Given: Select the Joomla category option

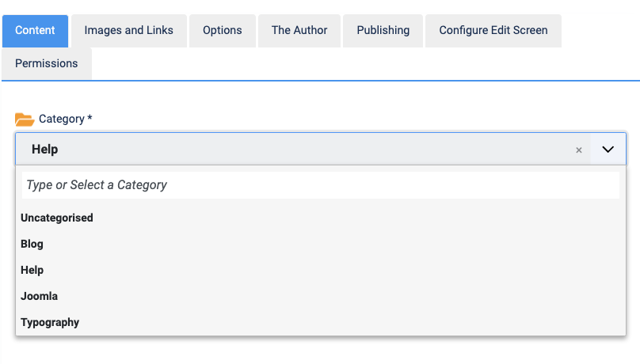Looking at the screenshot, I should pos(321,296).
